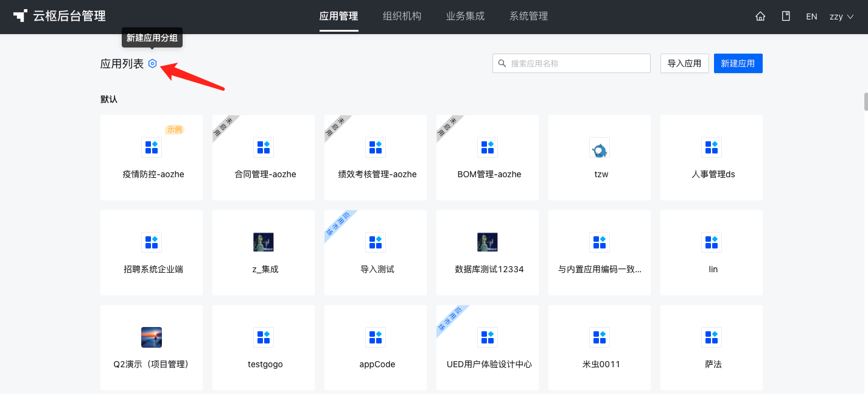Switch to 组织机构 tab

402,16
